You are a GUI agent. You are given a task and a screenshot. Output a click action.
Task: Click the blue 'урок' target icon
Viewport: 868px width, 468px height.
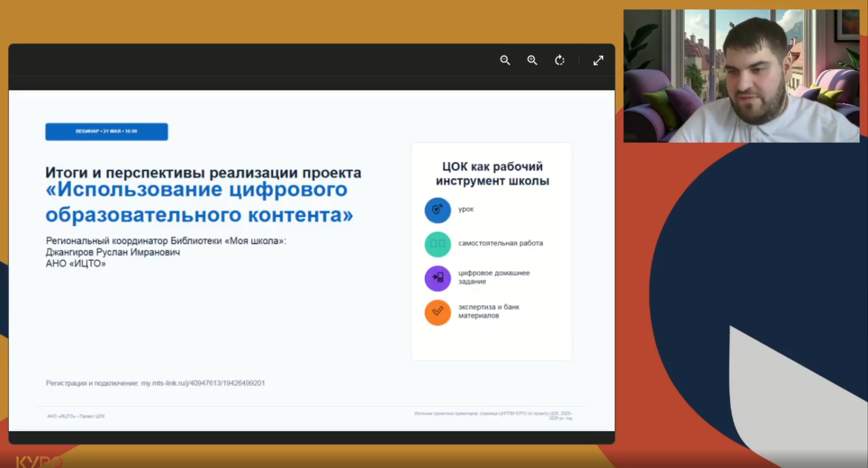(437, 210)
